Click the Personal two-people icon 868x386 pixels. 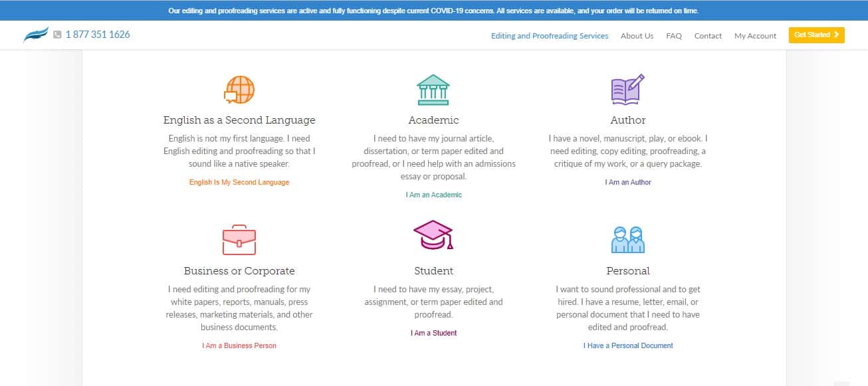coord(628,240)
